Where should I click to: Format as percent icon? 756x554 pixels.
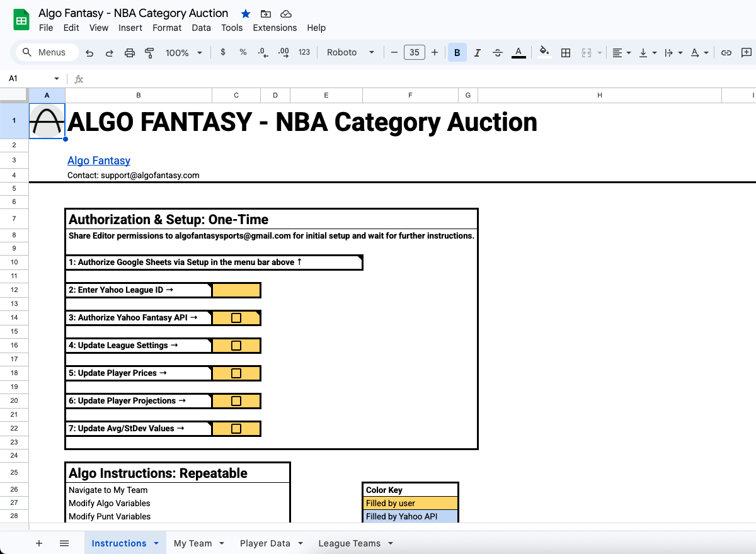pyautogui.click(x=243, y=52)
